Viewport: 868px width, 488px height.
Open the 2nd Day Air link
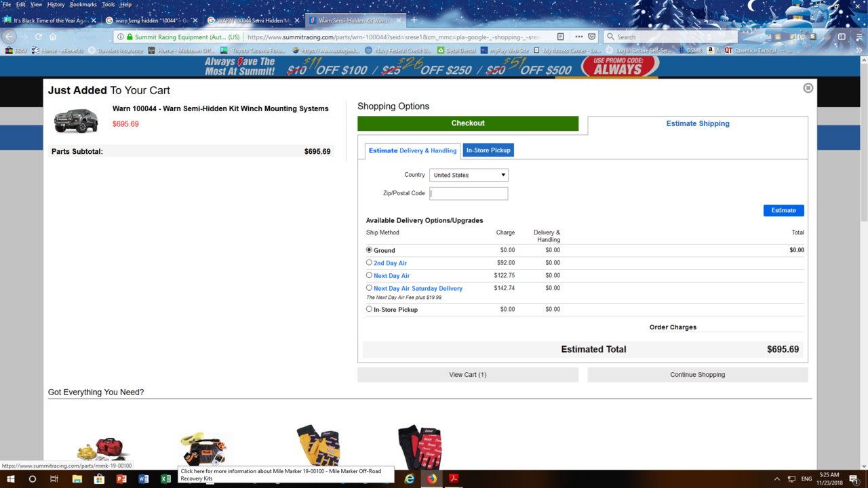coord(390,263)
